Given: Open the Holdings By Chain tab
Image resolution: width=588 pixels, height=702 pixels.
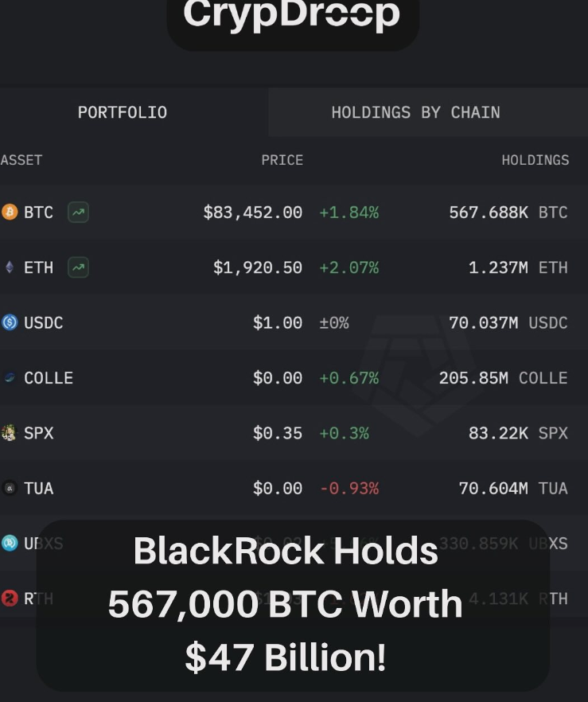Looking at the screenshot, I should [415, 112].
